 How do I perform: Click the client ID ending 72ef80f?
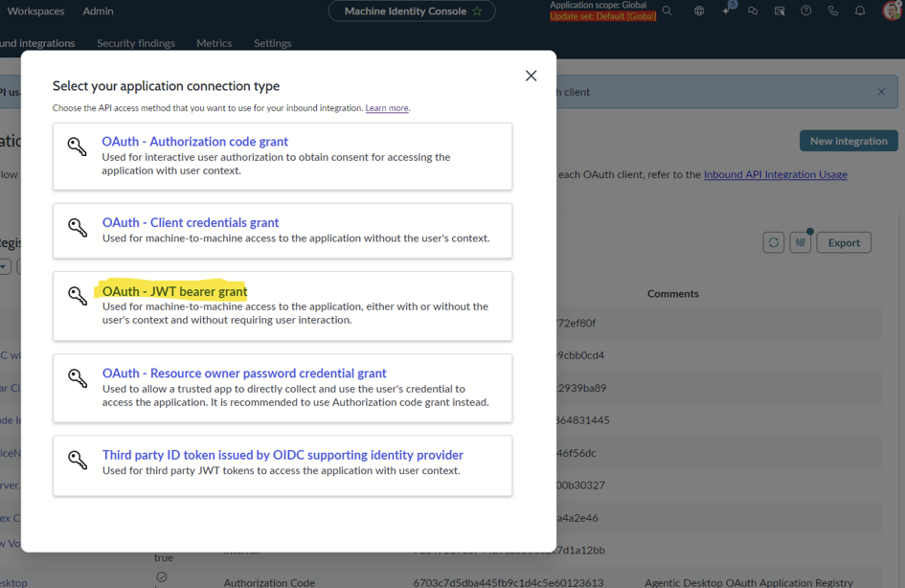[x=577, y=323]
